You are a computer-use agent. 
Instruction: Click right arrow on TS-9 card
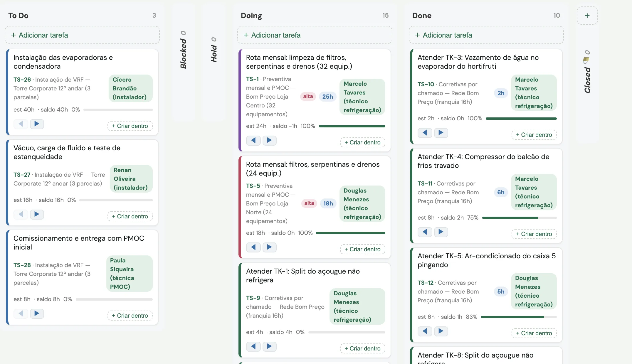(x=269, y=346)
